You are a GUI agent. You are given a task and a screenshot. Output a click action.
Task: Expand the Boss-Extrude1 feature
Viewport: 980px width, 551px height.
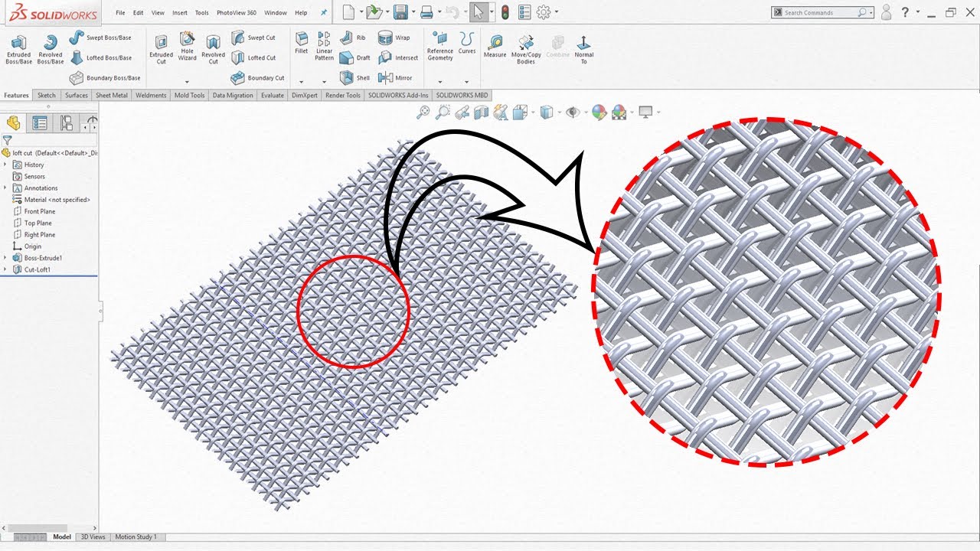(5, 258)
